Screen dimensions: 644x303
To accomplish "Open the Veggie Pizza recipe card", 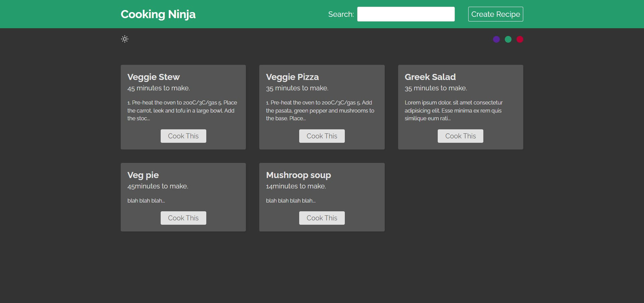I will point(322,107).
